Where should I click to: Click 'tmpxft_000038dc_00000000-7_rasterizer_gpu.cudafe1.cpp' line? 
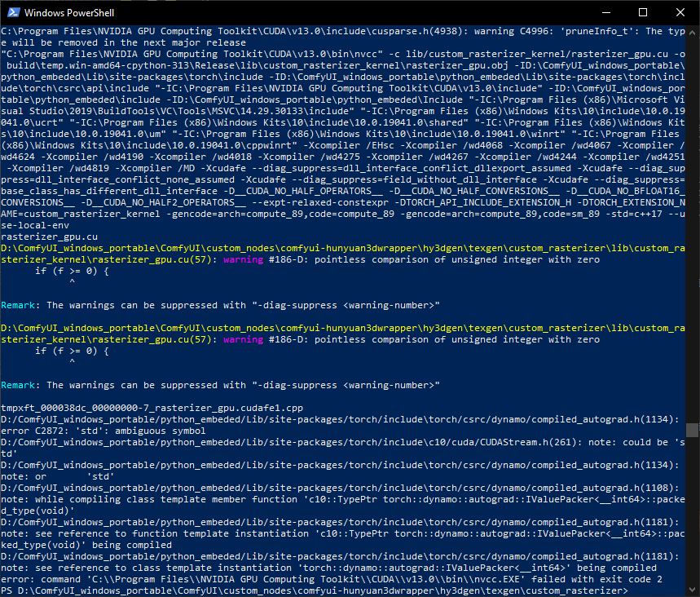(x=152, y=408)
